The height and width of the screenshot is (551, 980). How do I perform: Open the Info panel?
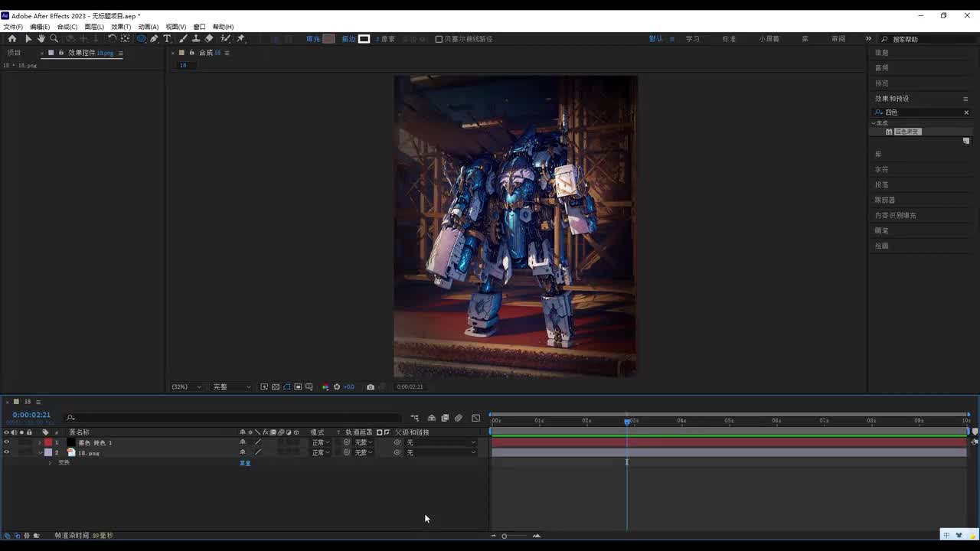pyautogui.click(x=882, y=53)
